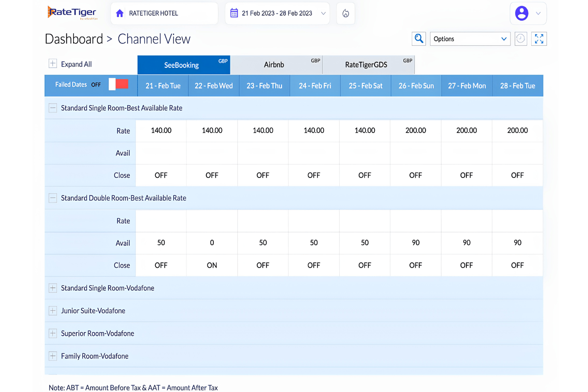Click the Channel View breadcrumb
Screen dimensions: 588x392
pos(154,39)
